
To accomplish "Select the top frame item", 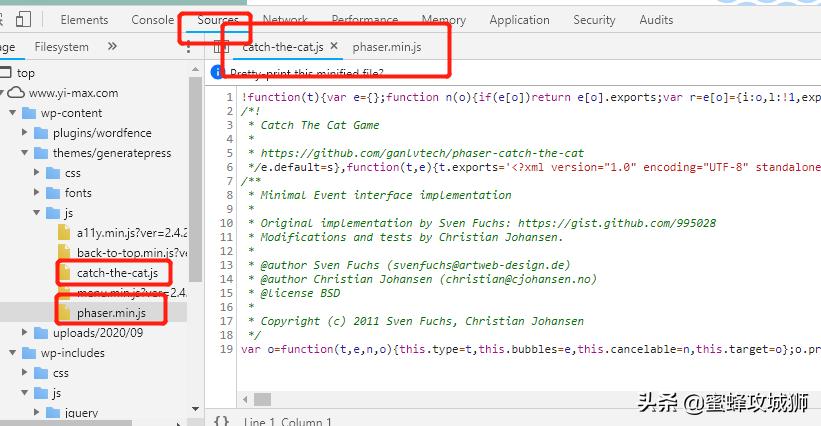I will pos(26,73).
